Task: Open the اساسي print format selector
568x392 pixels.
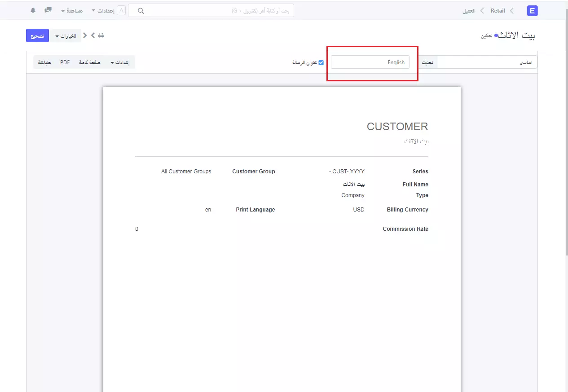Action: [x=487, y=62]
